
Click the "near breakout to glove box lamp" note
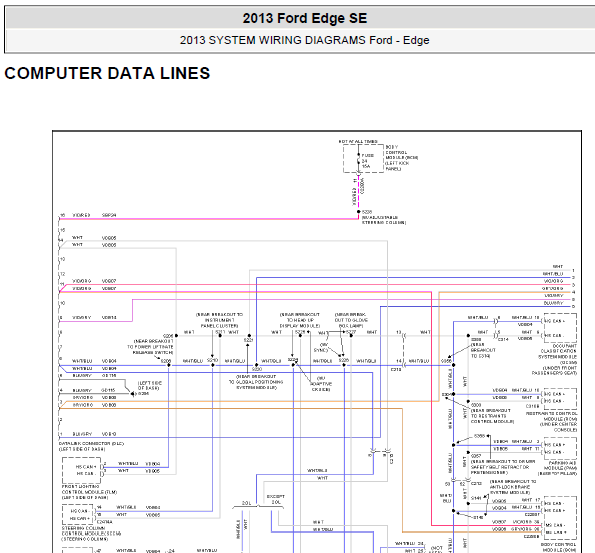[x=351, y=320]
